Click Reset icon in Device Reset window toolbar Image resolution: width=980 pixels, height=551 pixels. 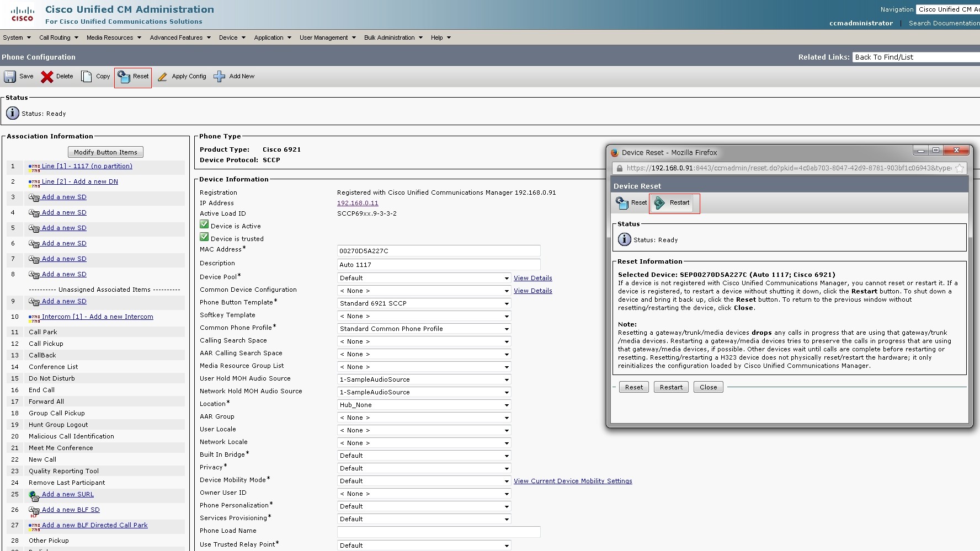click(622, 203)
